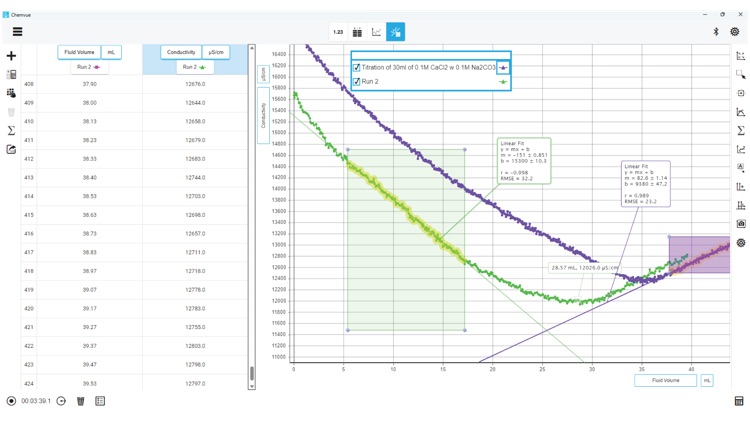Change µS/cm unit in table header
The width and height of the screenshot is (750, 422).
point(216,52)
